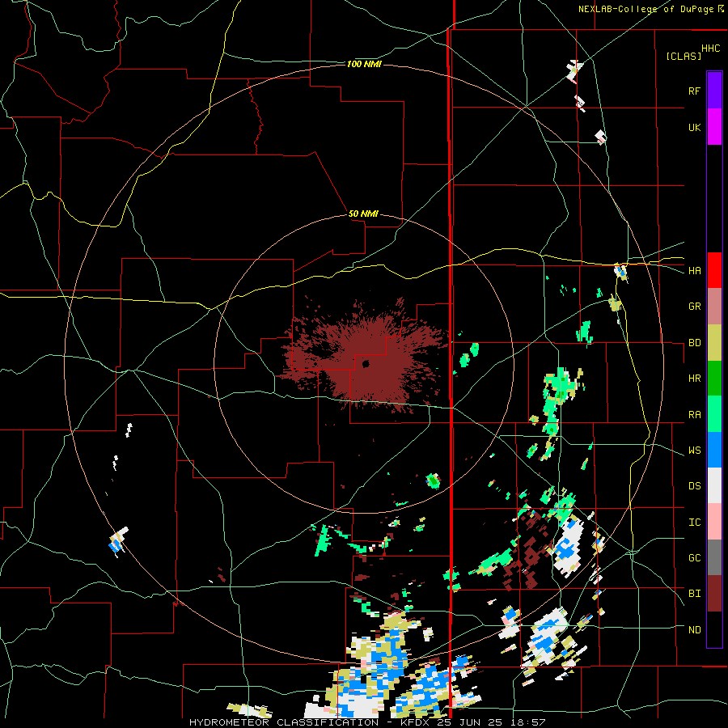Click the 50 NMI range ring label
Image resolution: width=728 pixels, height=728 pixels.
pos(363,214)
